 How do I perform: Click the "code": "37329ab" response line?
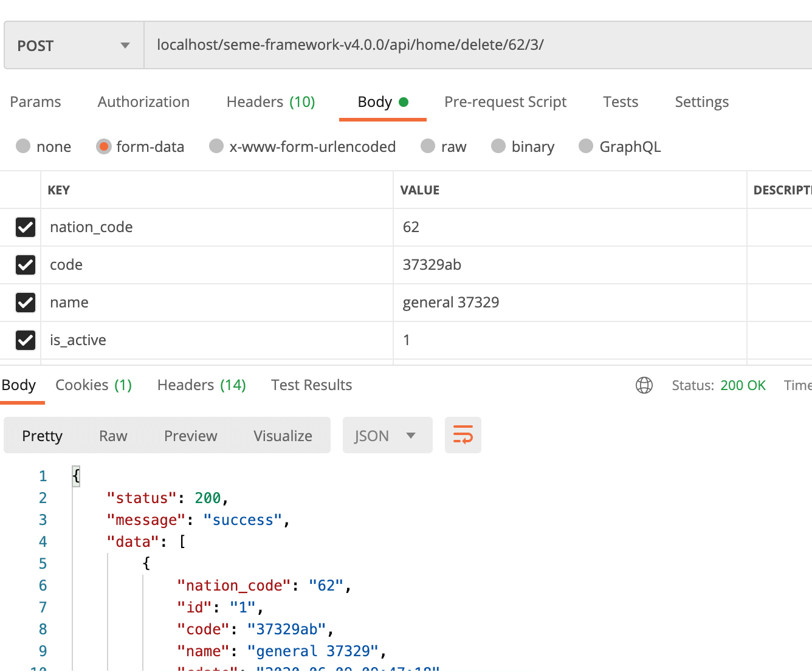(255, 629)
